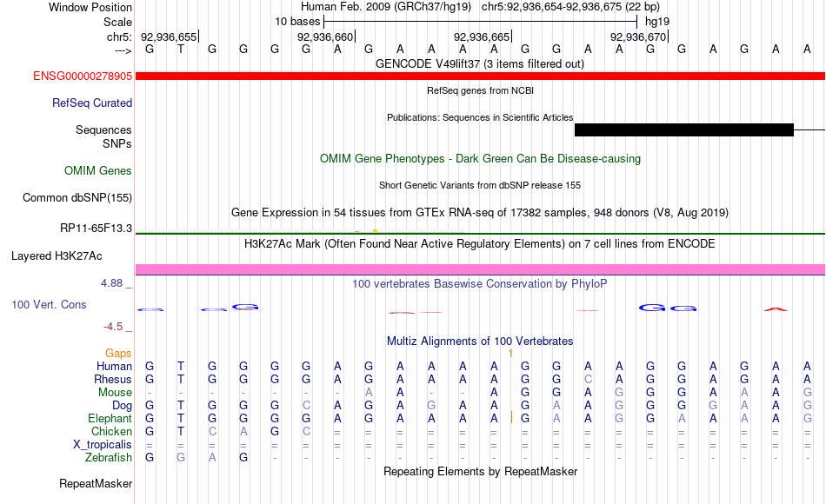826x504 pixels.
Task: Click the black Sequences publication block
Action: tap(683, 129)
